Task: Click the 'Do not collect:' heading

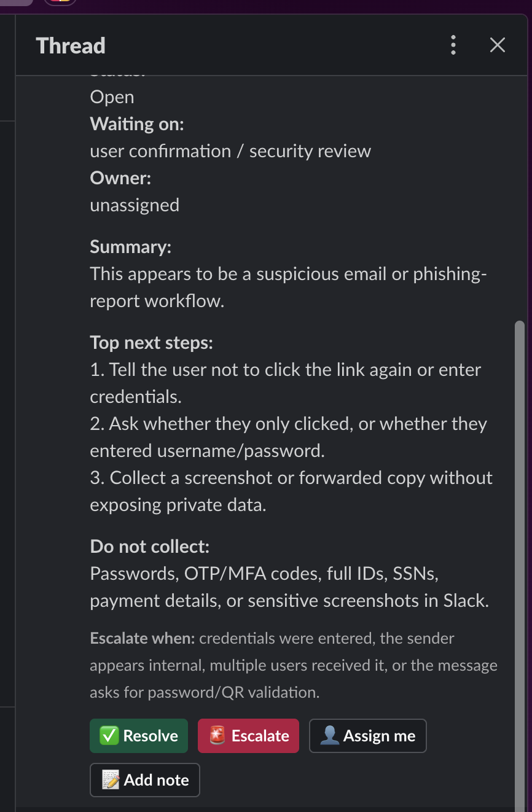Action: click(x=150, y=547)
